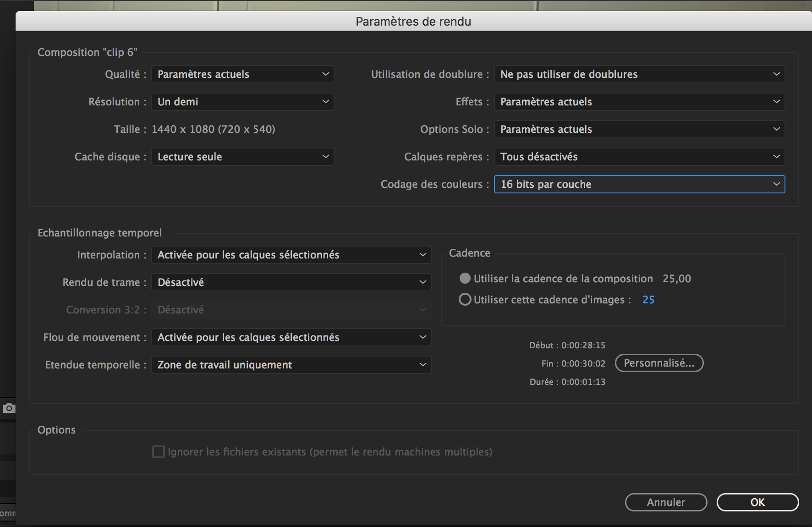
Task: Click the Personnalisé... button
Action: point(659,363)
